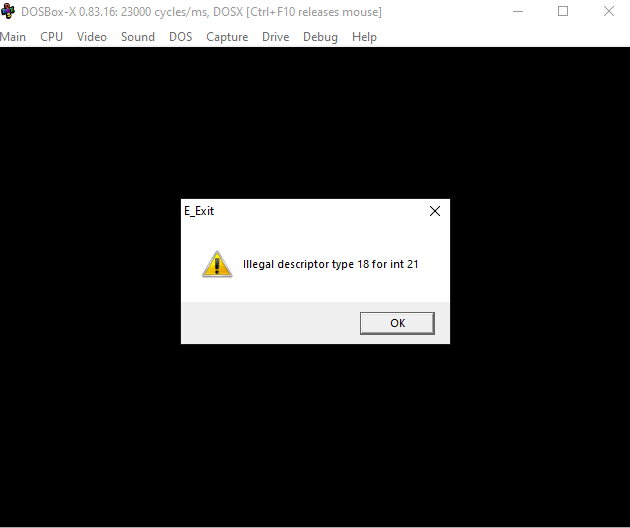Click the Illegal descriptor type error message

330,264
